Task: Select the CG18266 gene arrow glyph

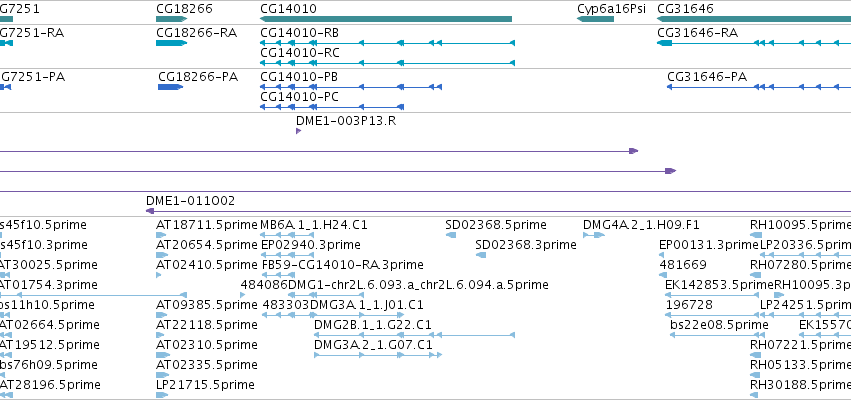Action: pos(172,19)
